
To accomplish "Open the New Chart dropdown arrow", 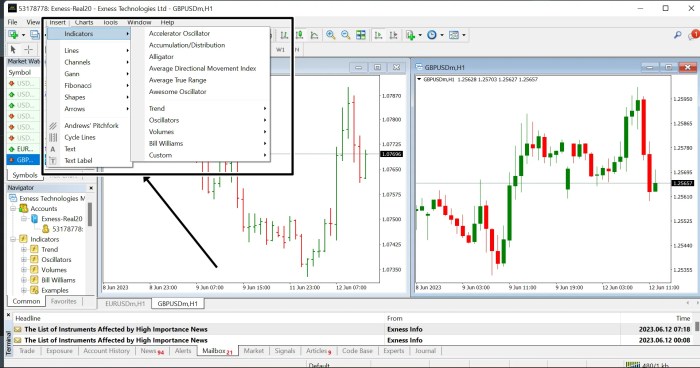I will click(23, 35).
